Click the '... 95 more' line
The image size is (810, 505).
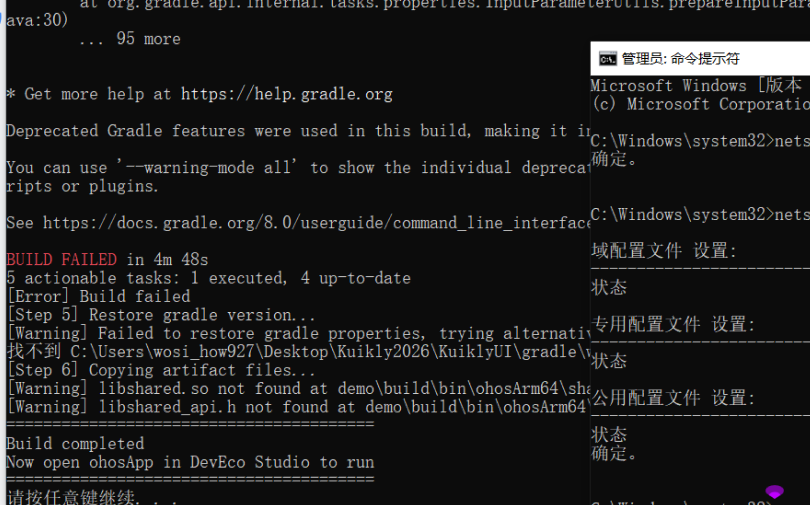130,39
